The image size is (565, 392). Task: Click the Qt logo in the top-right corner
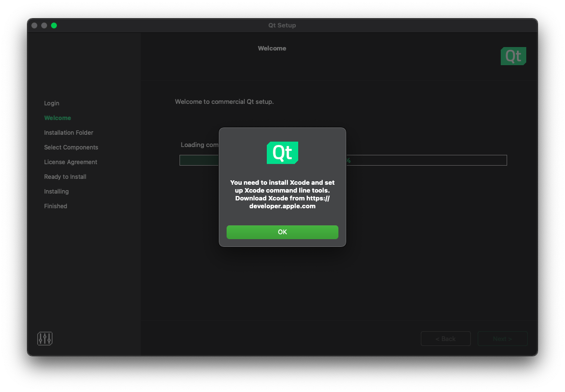[513, 56]
